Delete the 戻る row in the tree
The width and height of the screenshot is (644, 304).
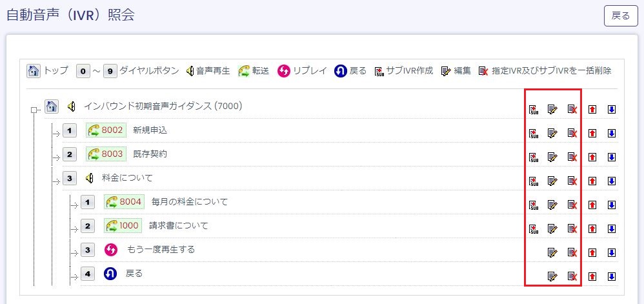[x=572, y=276]
